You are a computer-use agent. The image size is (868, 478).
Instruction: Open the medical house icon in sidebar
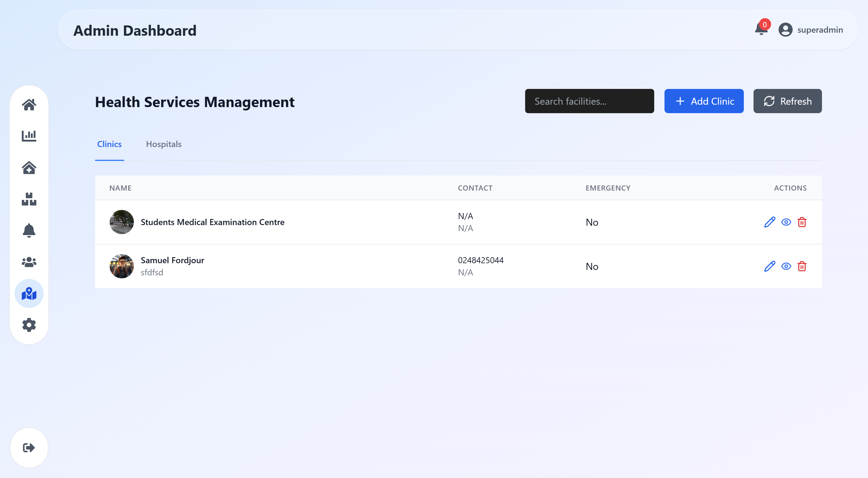tap(29, 168)
